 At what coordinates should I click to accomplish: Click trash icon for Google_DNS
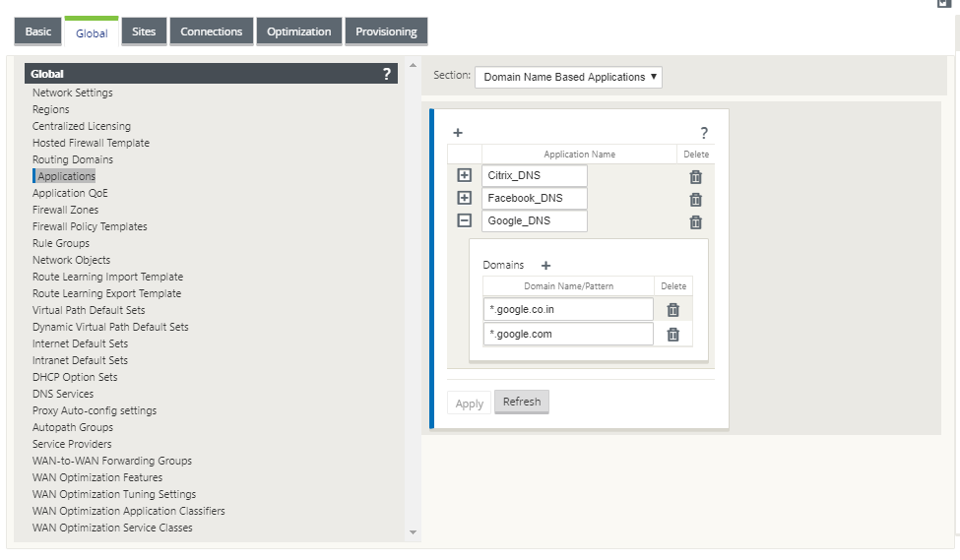(x=695, y=222)
